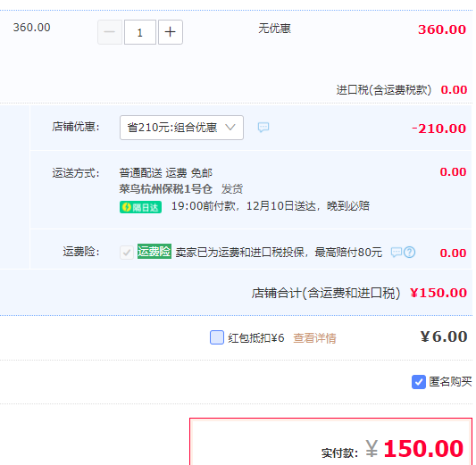Click the green 运费险 tag label
Screen dimensions: 476x465
154,252
